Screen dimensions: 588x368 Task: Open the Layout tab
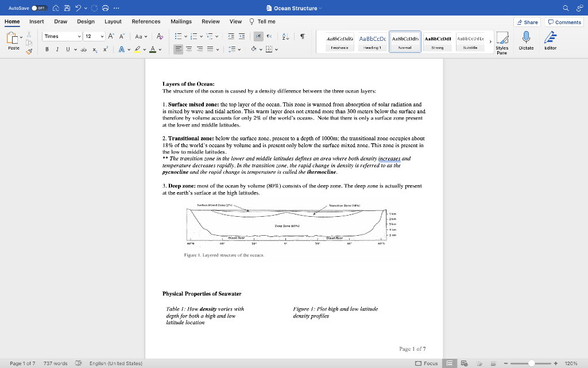113,21
